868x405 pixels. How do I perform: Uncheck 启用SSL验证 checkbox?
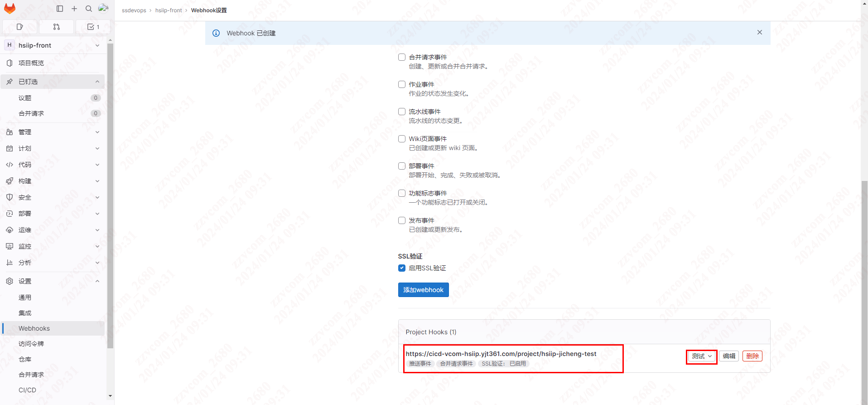click(401, 268)
